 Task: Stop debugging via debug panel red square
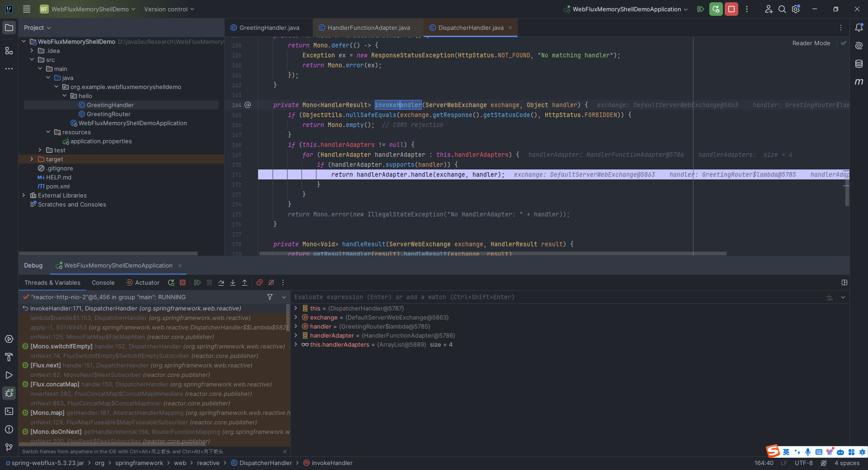183,283
